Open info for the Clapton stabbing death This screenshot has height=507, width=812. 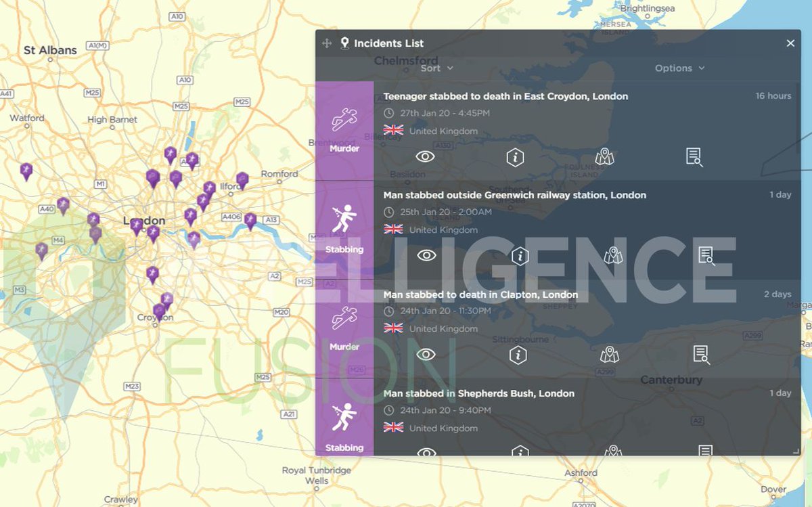click(518, 355)
